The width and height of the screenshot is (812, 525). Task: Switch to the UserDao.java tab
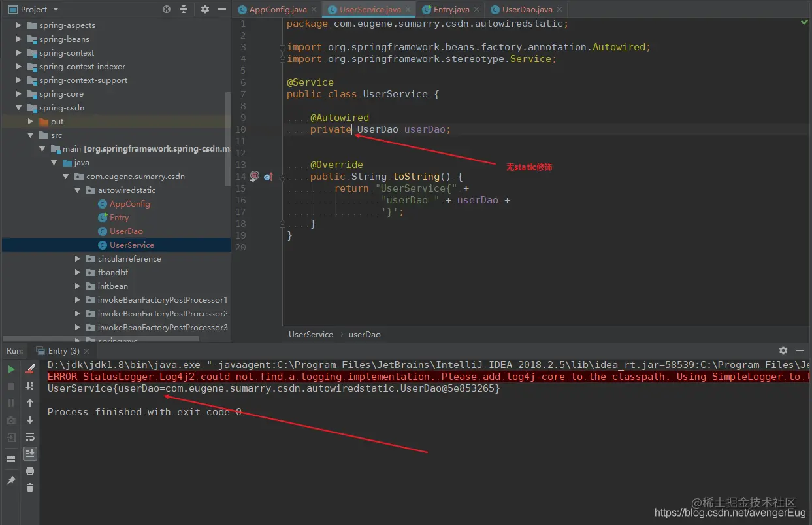(527, 10)
